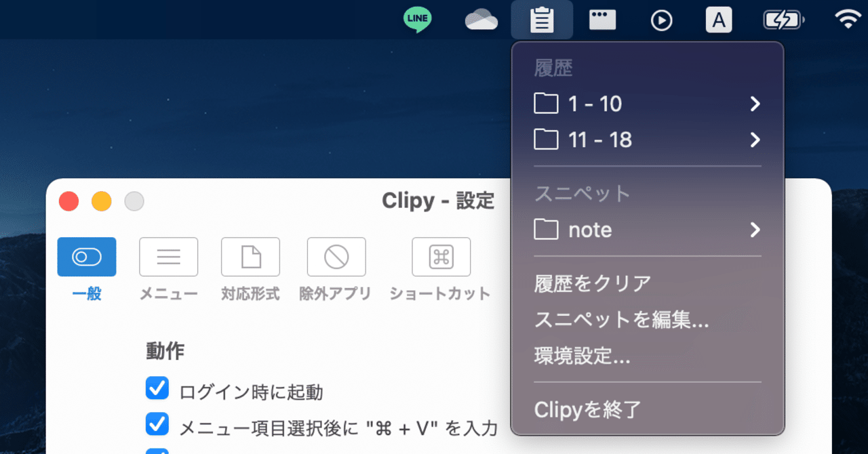Select the 一般 general toggle icon
The height and width of the screenshot is (454, 868).
(87, 257)
